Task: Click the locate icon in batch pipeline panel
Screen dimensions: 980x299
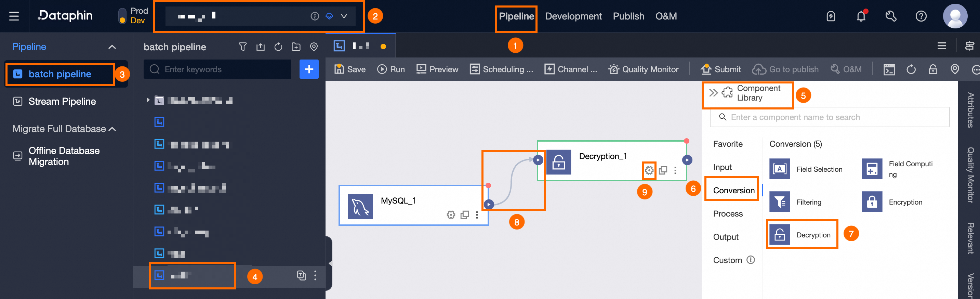Action: [314, 47]
